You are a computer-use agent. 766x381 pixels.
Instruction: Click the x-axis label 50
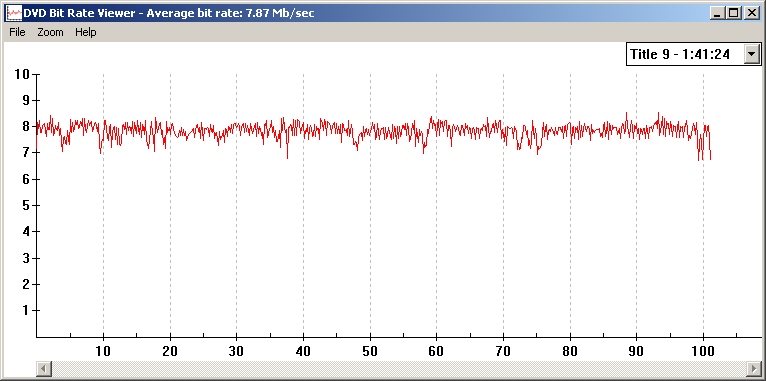coord(370,351)
